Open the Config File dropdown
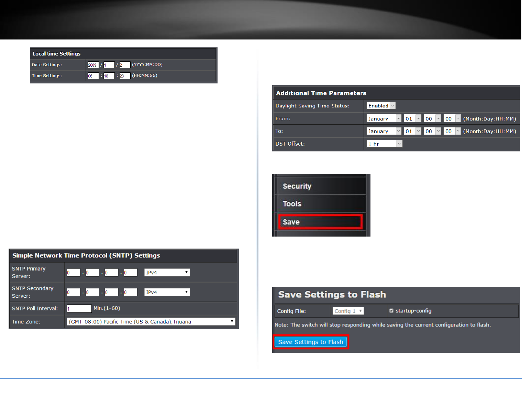The width and height of the screenshot is (532, 412). tap(348, 311)
